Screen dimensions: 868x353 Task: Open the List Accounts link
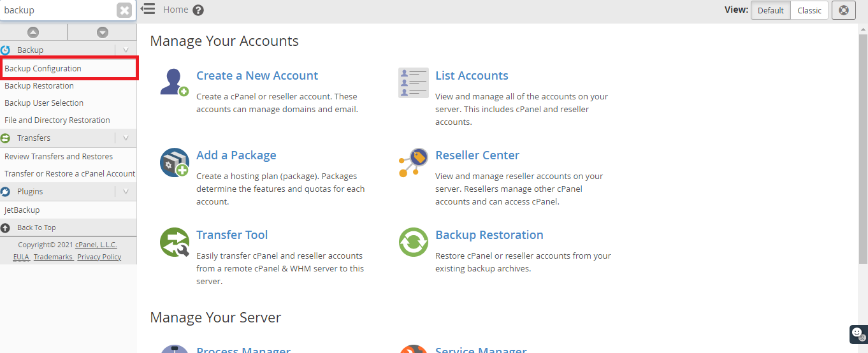click(472, 76)
